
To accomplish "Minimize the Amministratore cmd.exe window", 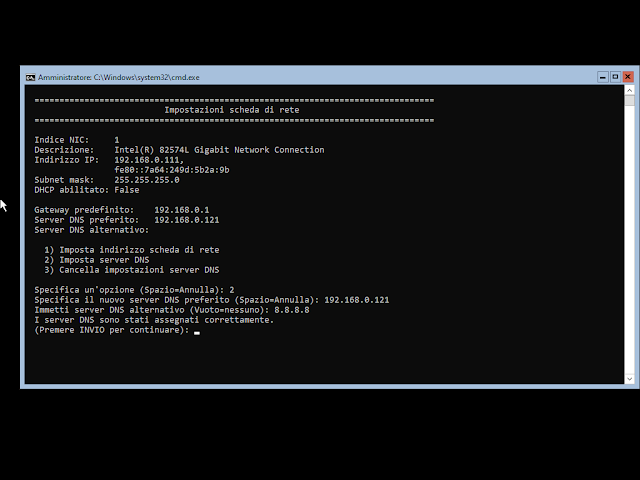I will (602, 77).
